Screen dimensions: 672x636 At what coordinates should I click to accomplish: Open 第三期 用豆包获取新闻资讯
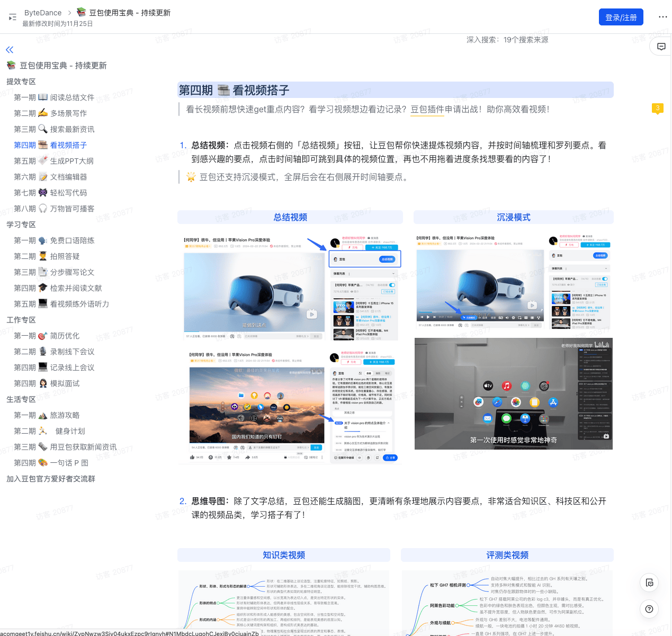tap(65, 447)
